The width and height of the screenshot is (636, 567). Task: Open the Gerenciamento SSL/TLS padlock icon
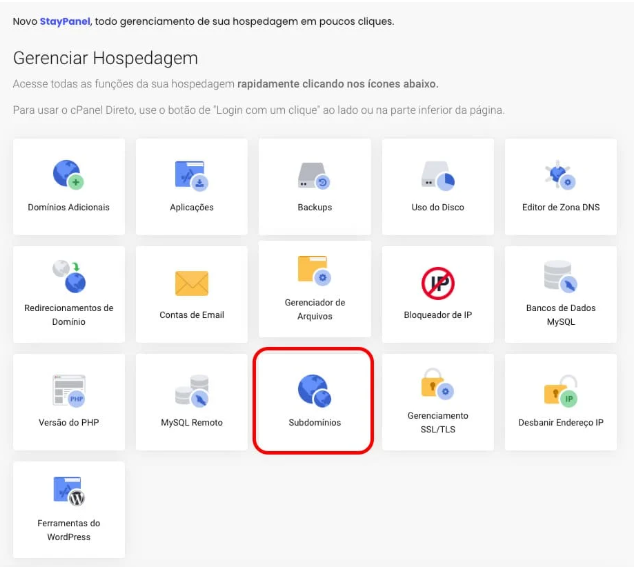(x=437, y=384)
